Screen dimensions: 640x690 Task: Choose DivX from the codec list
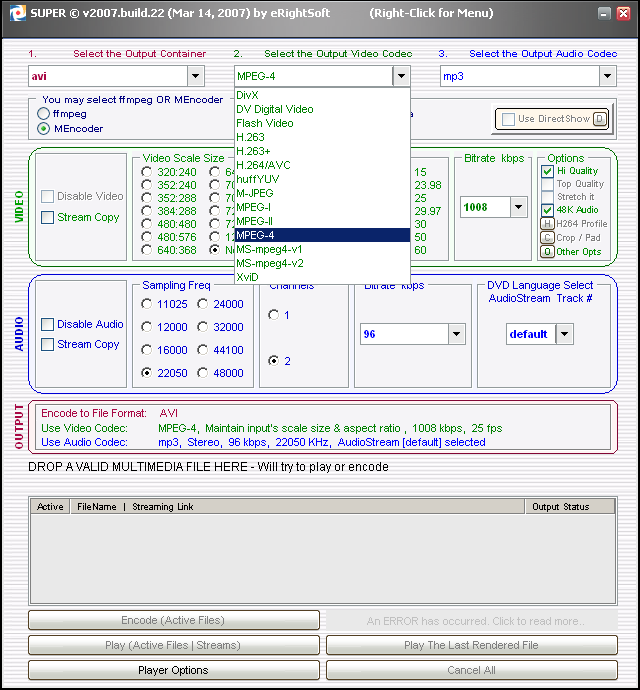click(322, 95)
